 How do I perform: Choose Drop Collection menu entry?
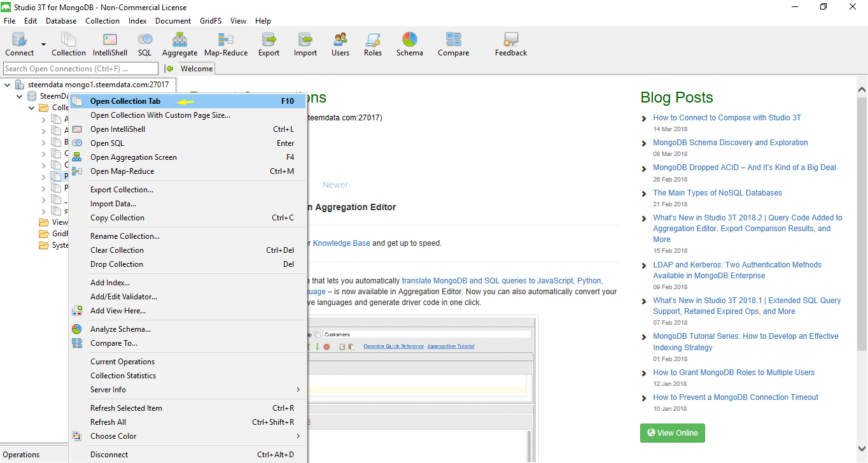point(188,264)
